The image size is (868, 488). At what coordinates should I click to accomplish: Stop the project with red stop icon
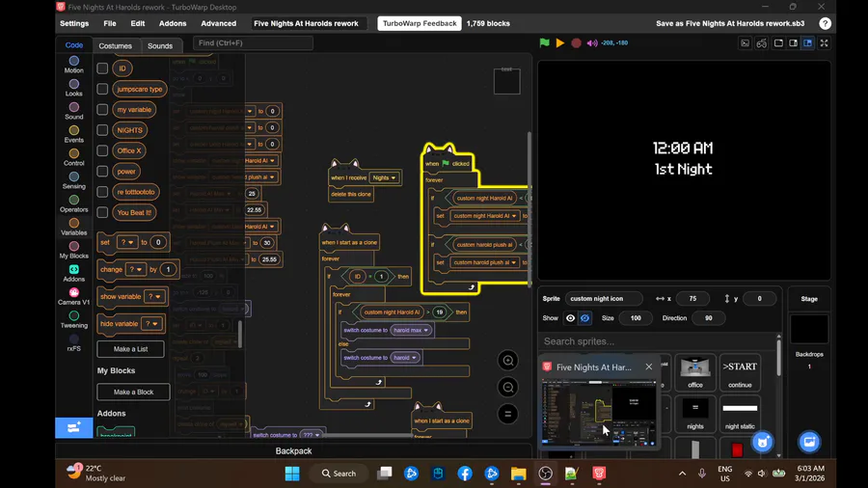(576, 42)
